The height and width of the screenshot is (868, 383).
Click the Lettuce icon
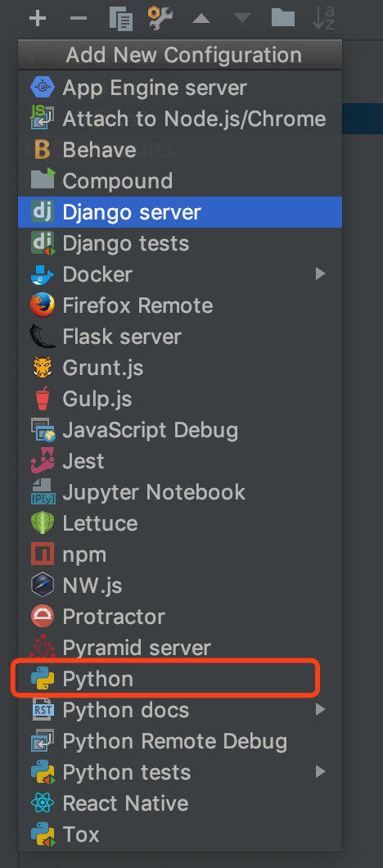tap(43, 523)
